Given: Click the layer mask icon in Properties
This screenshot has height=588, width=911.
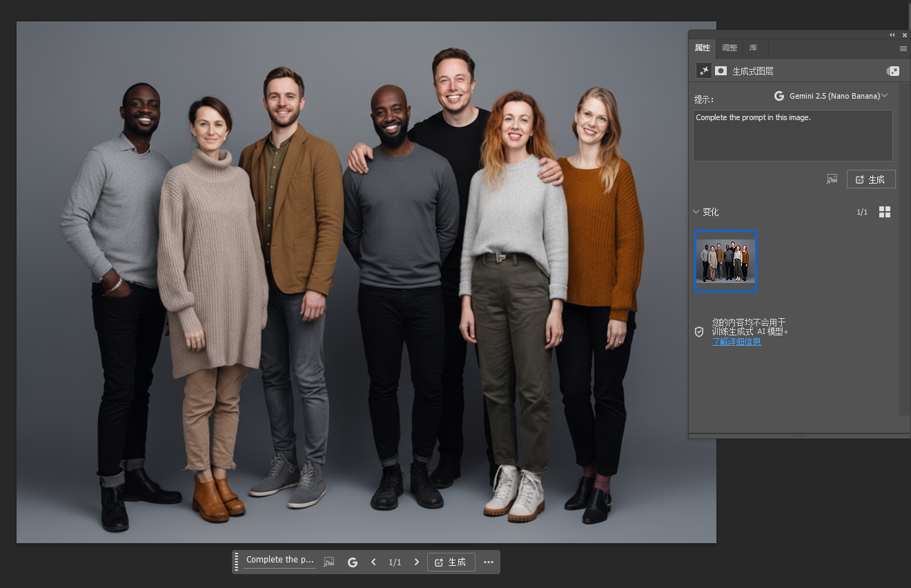Looking at the screenshot, I should (x=721, y=71).
